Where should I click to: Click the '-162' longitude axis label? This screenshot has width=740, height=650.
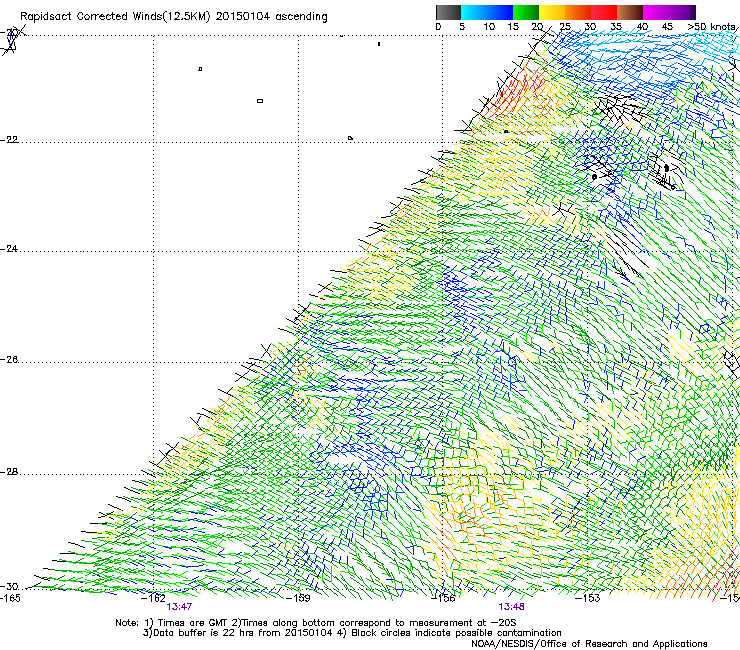click(x=153, y=598)
